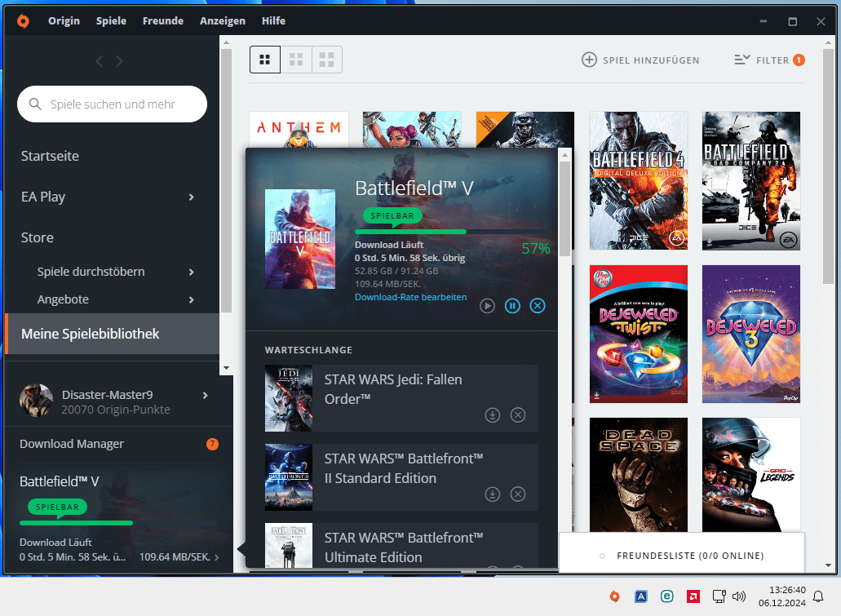
Task: Open the Battlefield 4 game tile
Action: (x=638, y=181)
